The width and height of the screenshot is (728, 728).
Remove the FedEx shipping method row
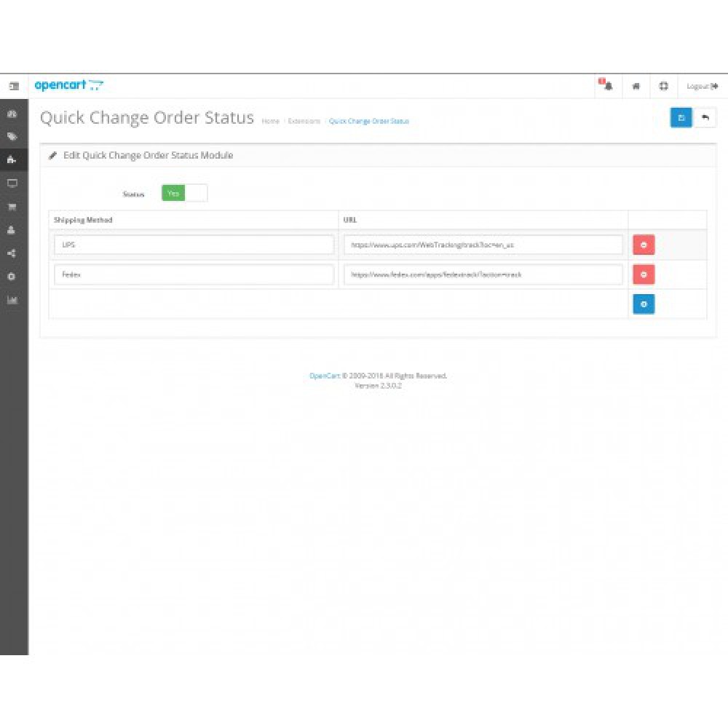pos(644,274)
